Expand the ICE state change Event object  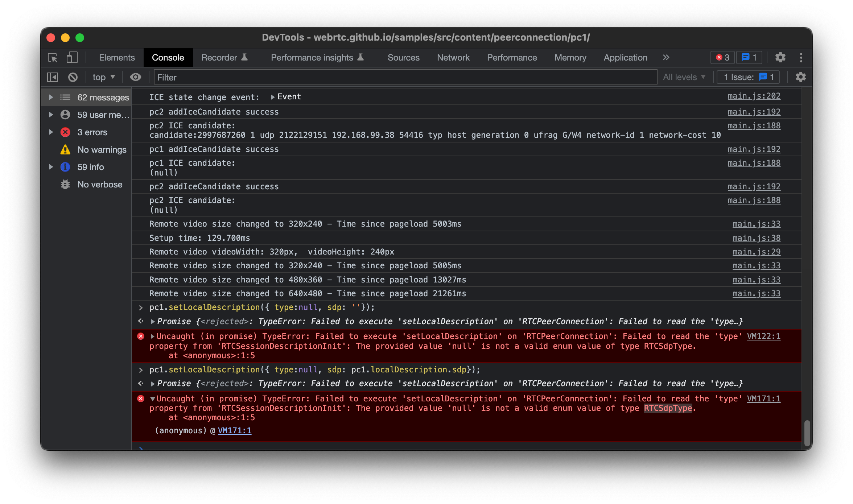pos(272,96)
